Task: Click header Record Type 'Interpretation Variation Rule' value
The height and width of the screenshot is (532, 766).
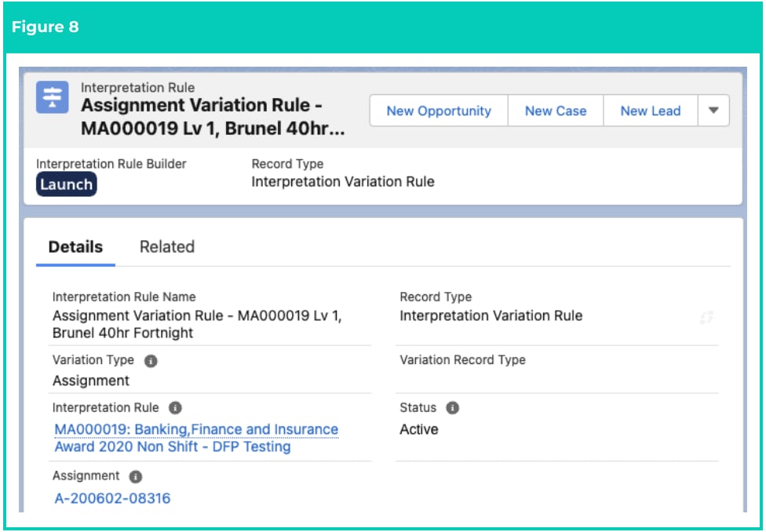Action: [343, 182]
